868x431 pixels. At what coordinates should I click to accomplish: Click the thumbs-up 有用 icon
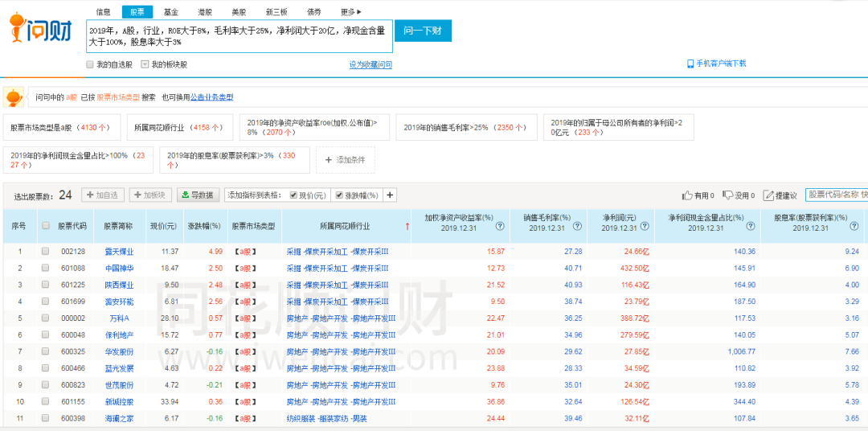[x=687, y=195]
